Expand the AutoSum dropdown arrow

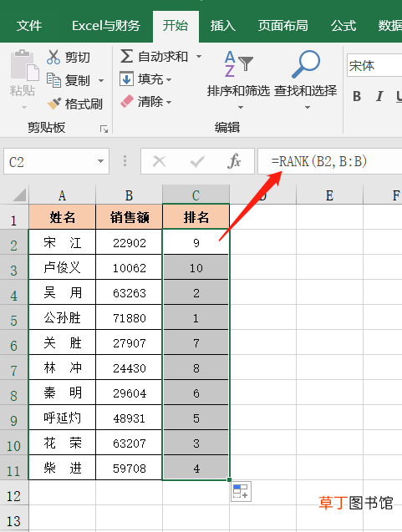tap(199, 56)
